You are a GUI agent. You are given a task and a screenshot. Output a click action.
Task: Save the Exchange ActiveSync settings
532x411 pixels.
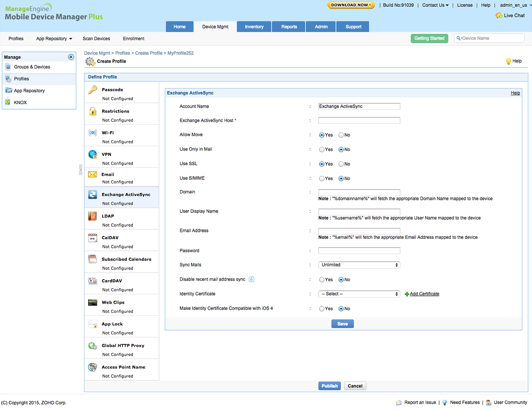pyautogui.click(x=342, y=324)
